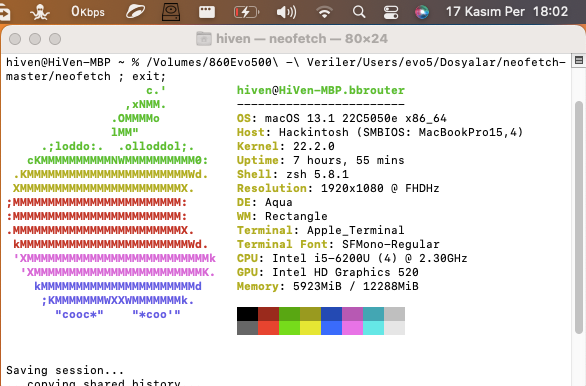Click the Resolution '1920x1080 @ FHDHz' text
Viewport: 586px width, 386px height.
(x=380, y=188)
